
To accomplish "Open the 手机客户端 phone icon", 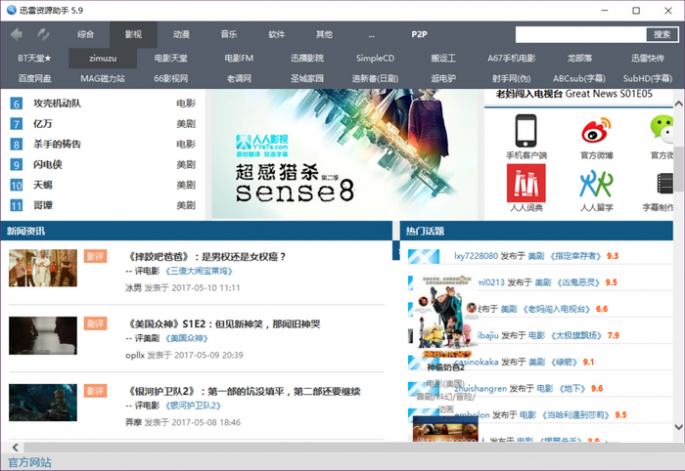I will click(525, 132).
